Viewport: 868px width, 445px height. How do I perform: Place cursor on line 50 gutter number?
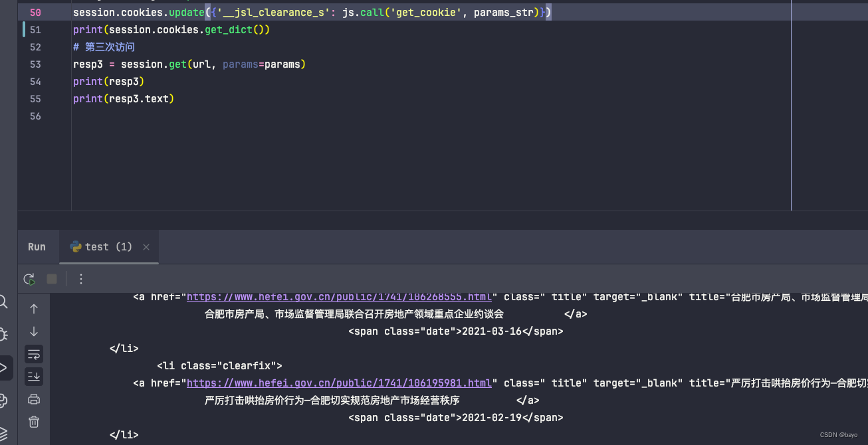tap(35, 13)
